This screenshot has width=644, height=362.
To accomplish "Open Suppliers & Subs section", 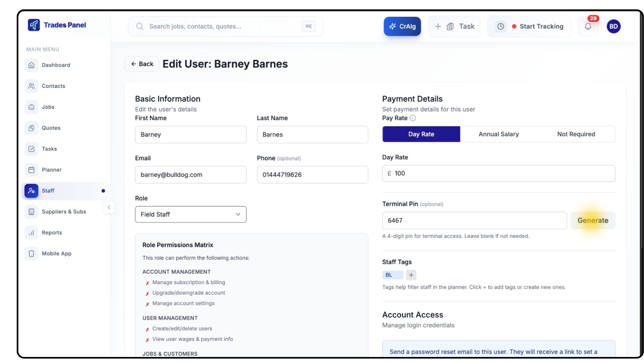I will coord(64,212).
